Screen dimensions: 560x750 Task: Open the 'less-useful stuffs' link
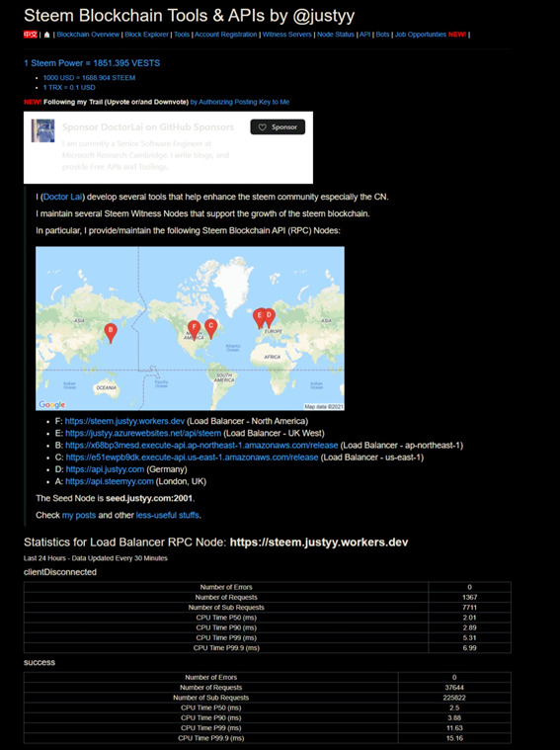pos(167,515)
